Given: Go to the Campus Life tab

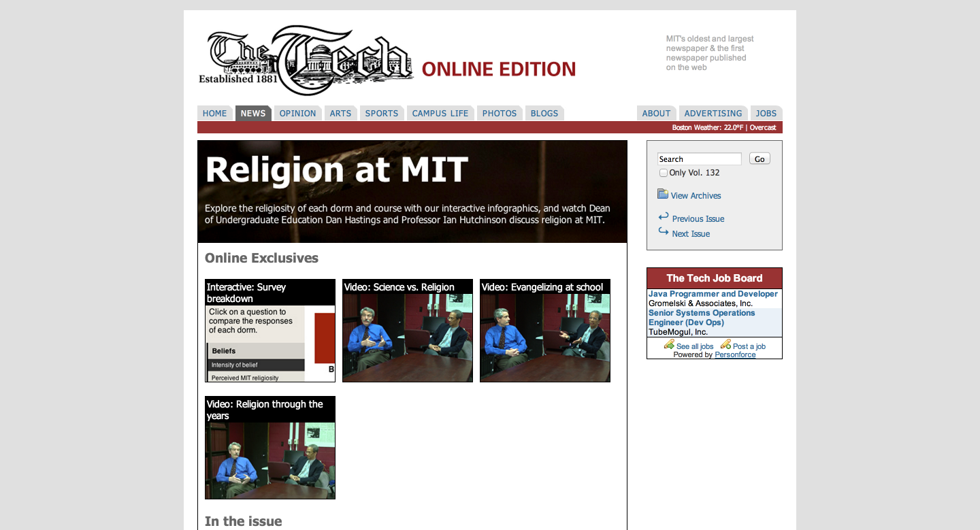Looking at the screenshot, I should tap(440, 114).
